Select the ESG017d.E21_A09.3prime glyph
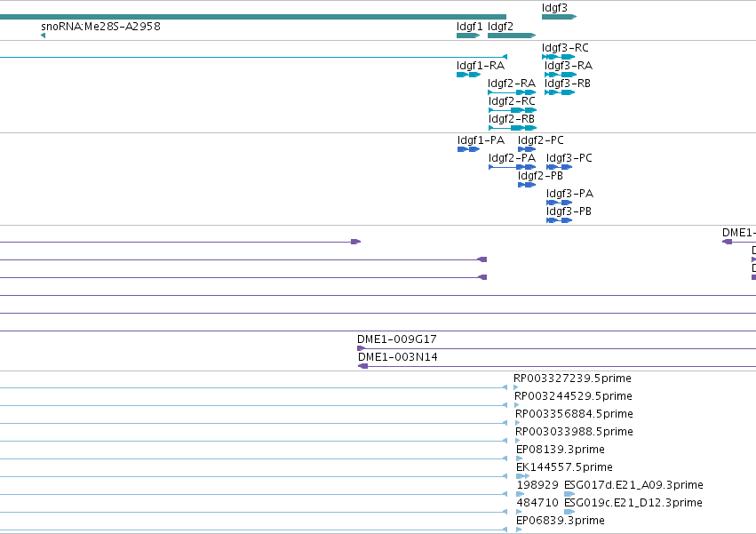 point(569,494)
